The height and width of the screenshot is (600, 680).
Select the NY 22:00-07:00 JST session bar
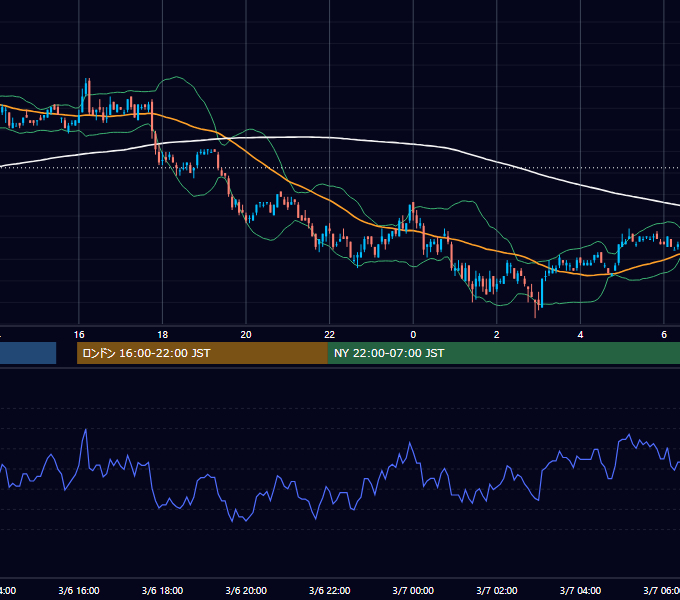(503, 353)
